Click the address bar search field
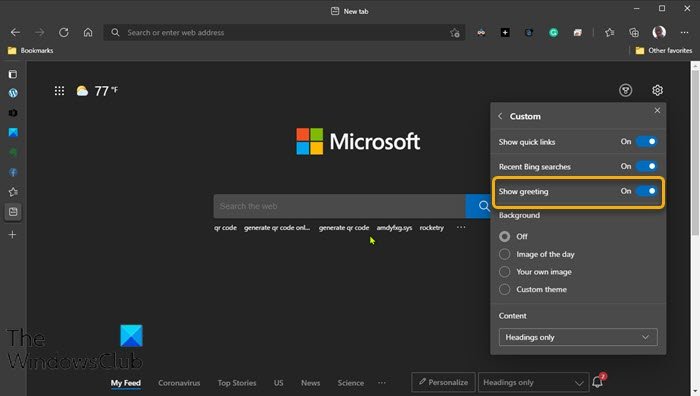Viewport: 700px width, 396px height. (x=284, y=33)
